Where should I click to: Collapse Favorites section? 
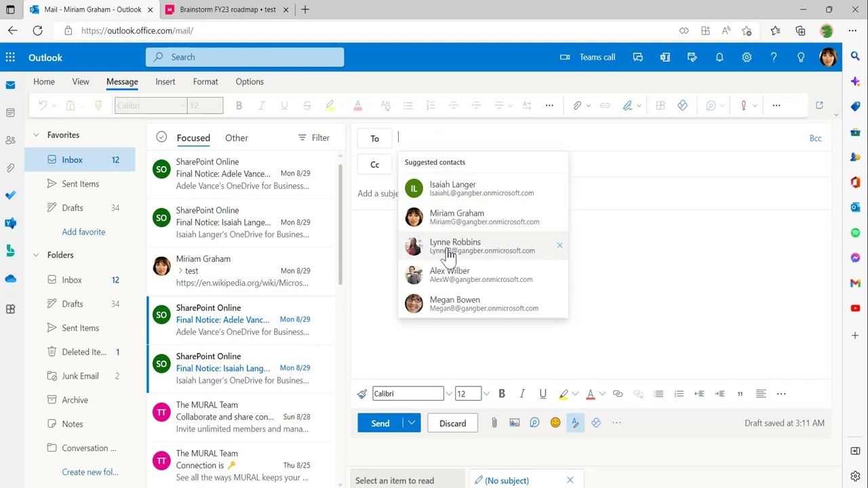pos(36,135)
